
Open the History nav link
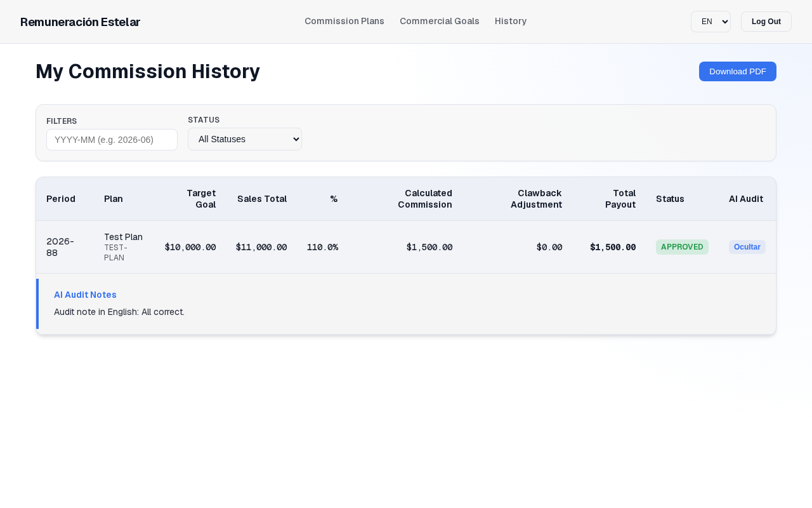(x=511, y=21)
